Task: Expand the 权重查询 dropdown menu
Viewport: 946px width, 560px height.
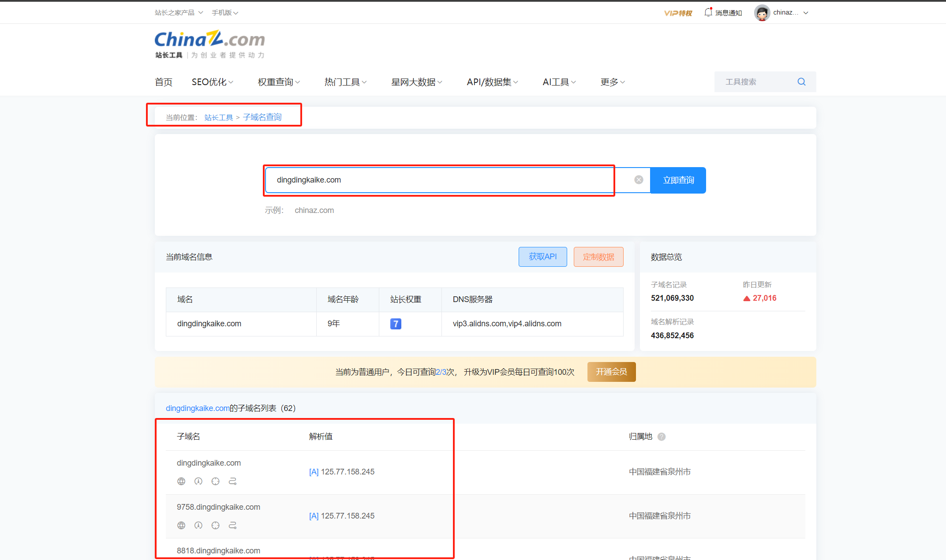Action: 279,82
